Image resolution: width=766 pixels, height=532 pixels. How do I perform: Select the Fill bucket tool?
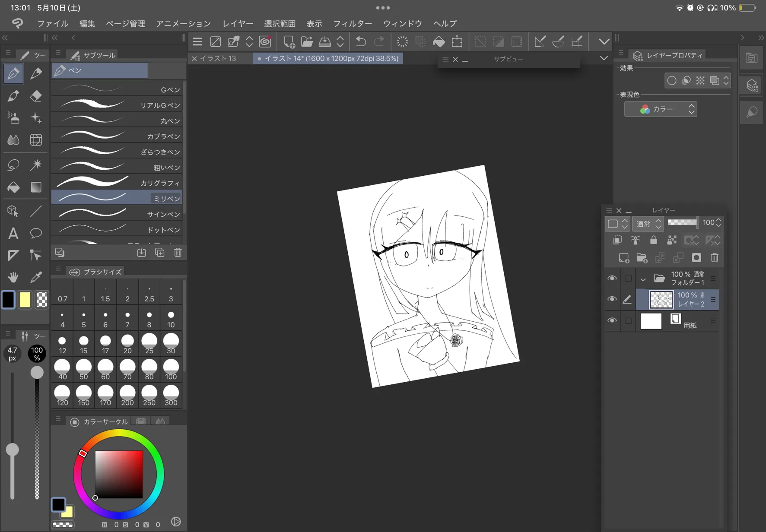pyautogui.click(x=13, y=187)
